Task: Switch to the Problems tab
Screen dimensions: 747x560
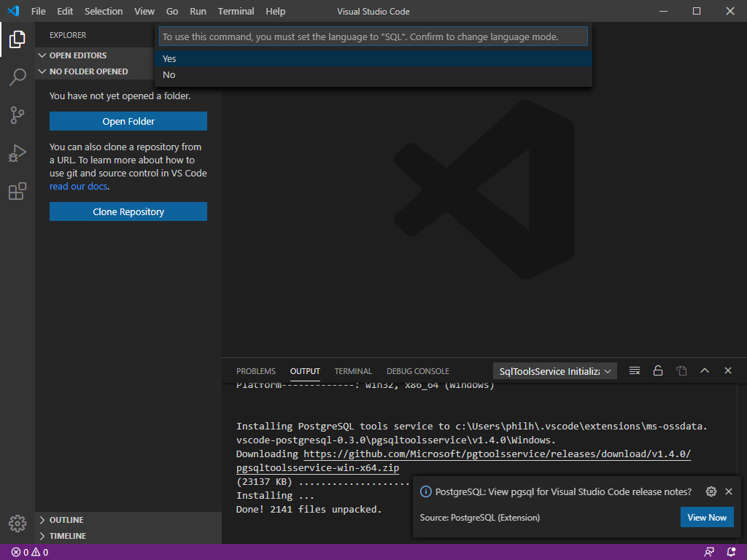Action: [x=256, y=371]
